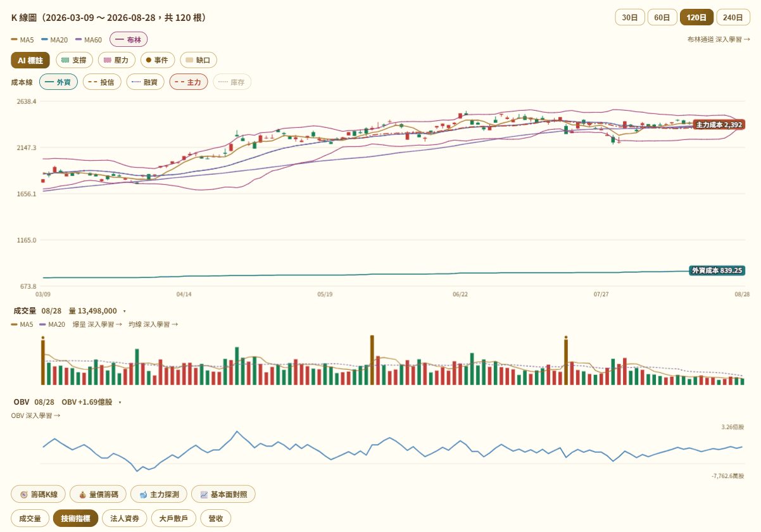Click the 主力成本 2,392 price label
The height and width of the screenshot is (532, 761).
pyautogui.click(x=719, y=125)
